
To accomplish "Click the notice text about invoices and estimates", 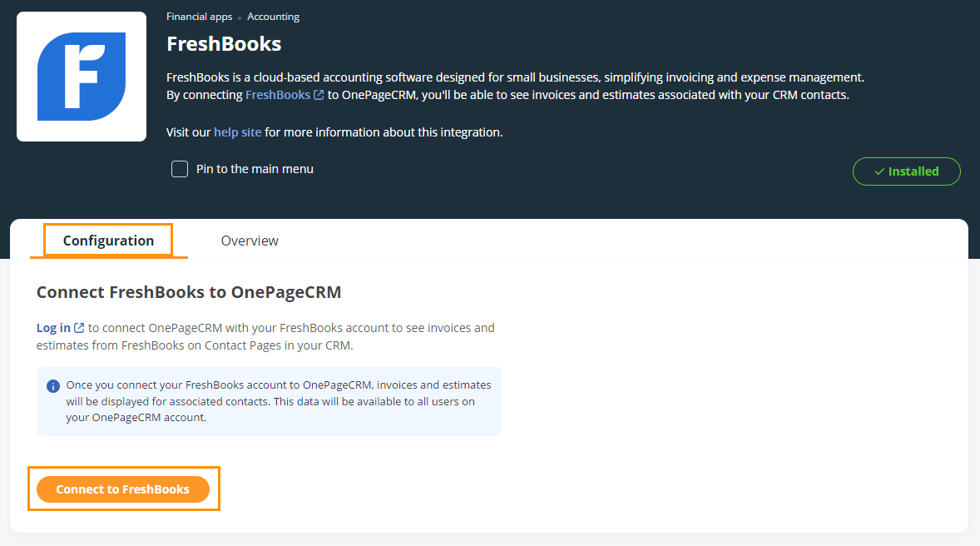I will click(279, 401).
